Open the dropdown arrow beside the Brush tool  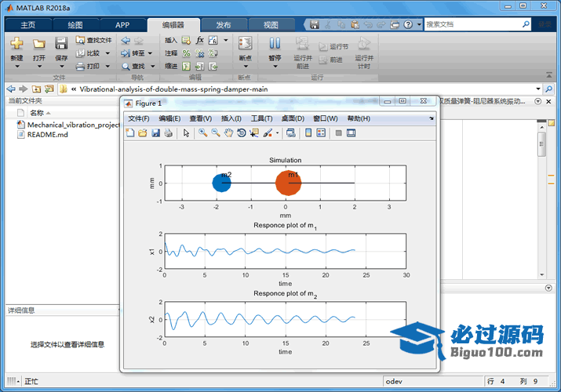tap(277, 133)
